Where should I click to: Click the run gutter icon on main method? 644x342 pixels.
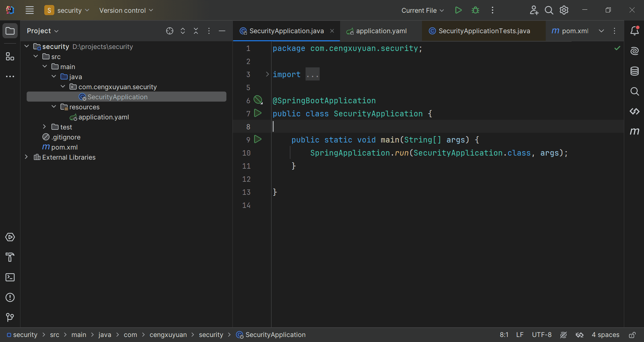tap(258, 139)
